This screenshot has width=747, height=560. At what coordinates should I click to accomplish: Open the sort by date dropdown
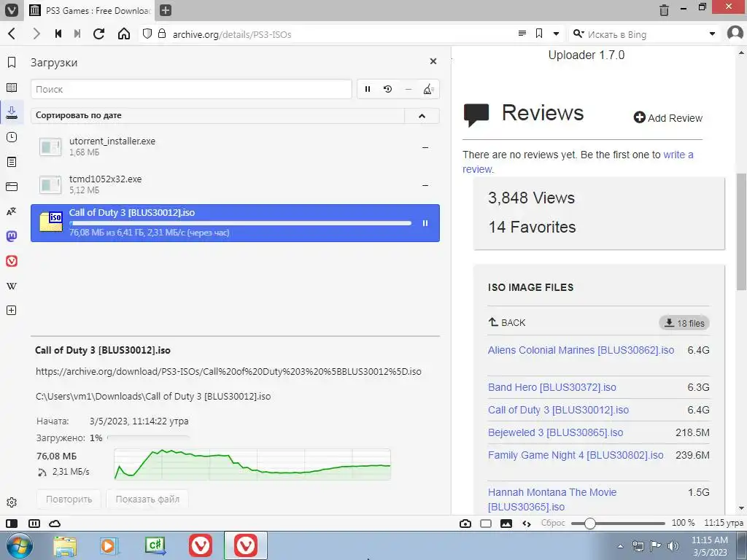[x=217, y=116]
